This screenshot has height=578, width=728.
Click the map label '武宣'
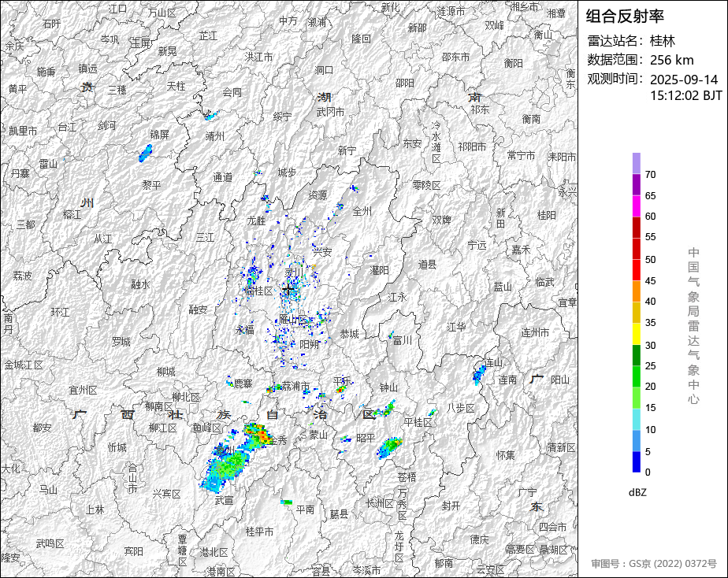pyautogui.click(x=225, y=501)
